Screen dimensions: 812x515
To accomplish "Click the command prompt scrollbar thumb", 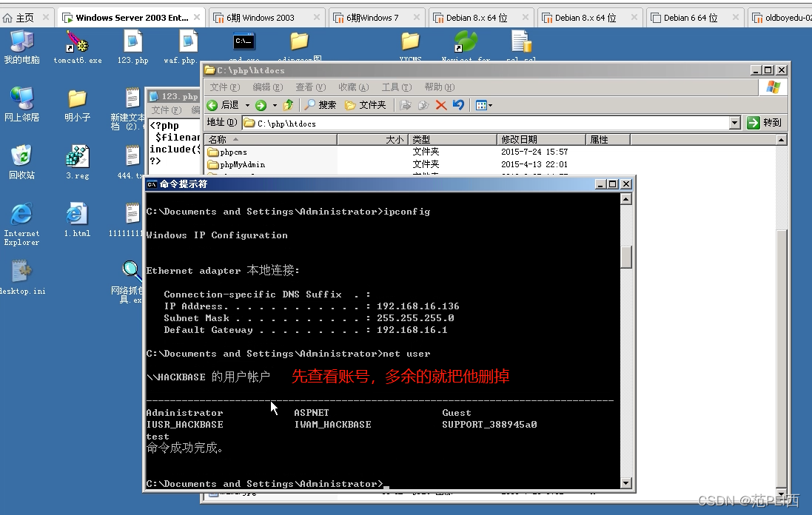I will [626, 257].
